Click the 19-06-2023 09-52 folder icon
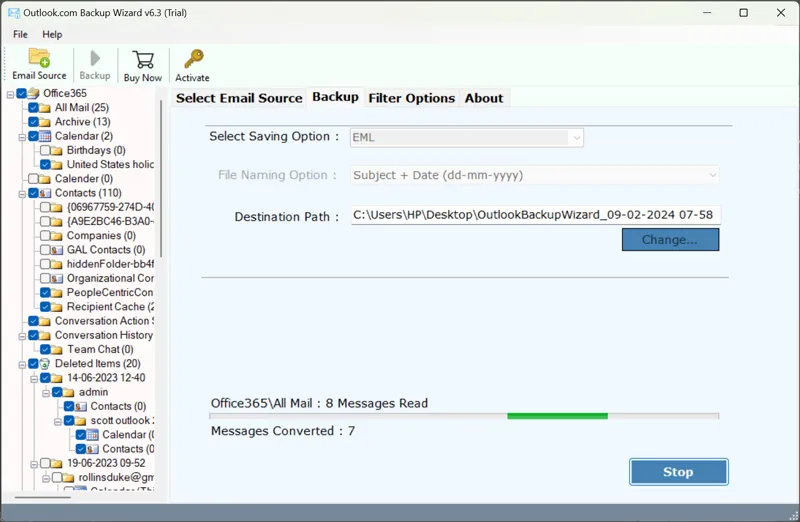 (57, 463)
